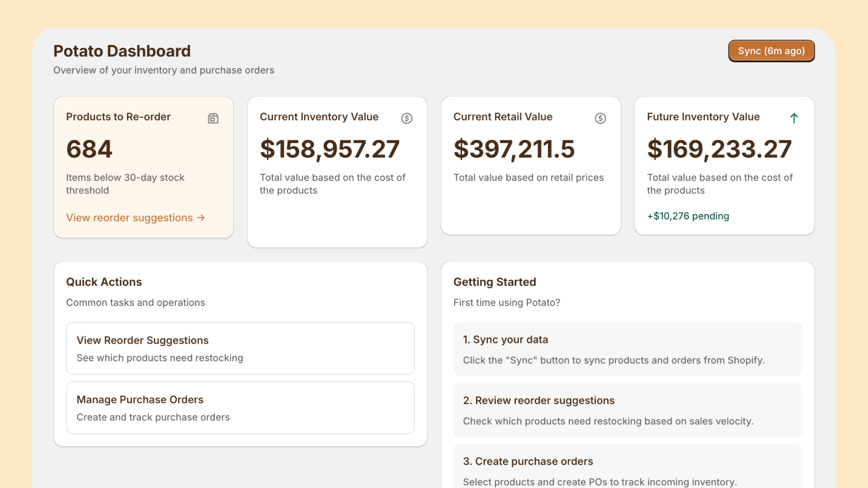
Task: Open the Manage Purchase Orders quick action
Action: [240, 408]
